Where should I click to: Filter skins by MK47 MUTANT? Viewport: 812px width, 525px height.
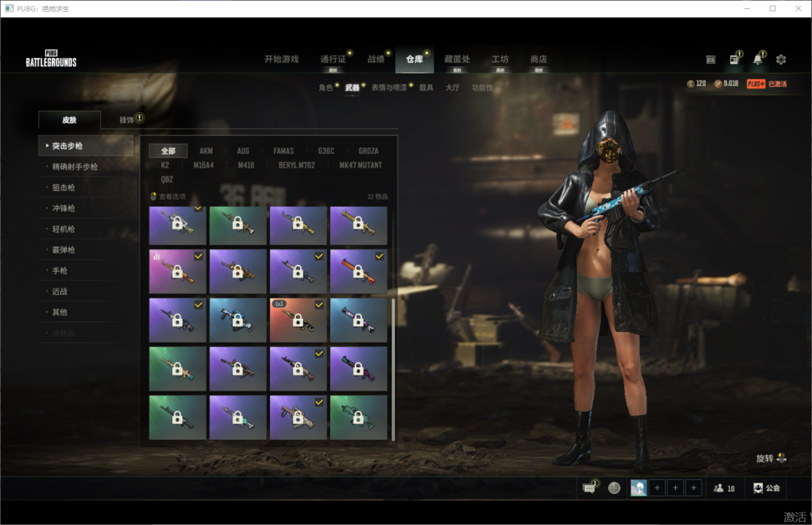click(361, 165)
